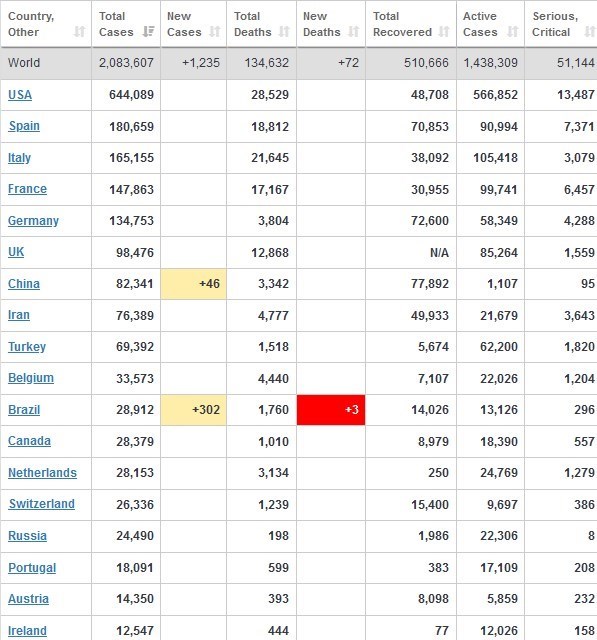Open Spain country page
Screen dimensions: 597x640
coord(24,126)
